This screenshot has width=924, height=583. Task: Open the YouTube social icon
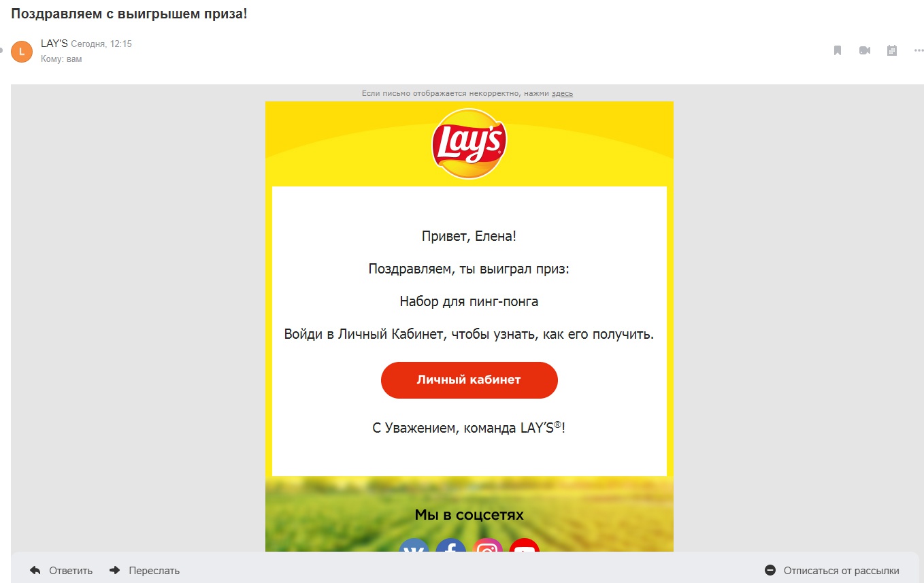tap(525, 546)
